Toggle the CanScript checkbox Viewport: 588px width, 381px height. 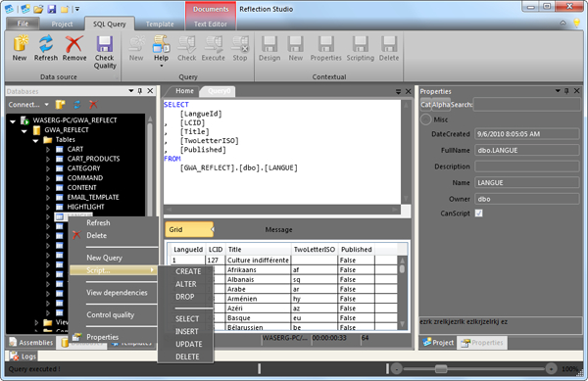pyautogui.click(x=479, y=214)
